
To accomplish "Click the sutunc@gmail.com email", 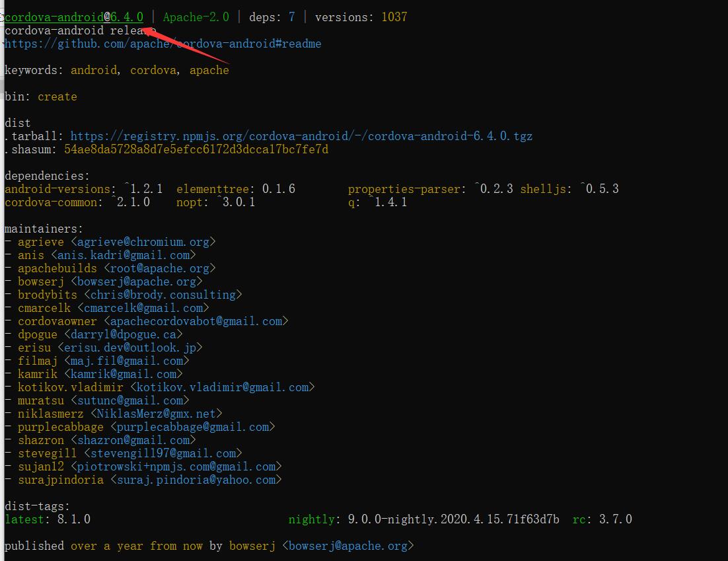I will [x=130, y=401].
